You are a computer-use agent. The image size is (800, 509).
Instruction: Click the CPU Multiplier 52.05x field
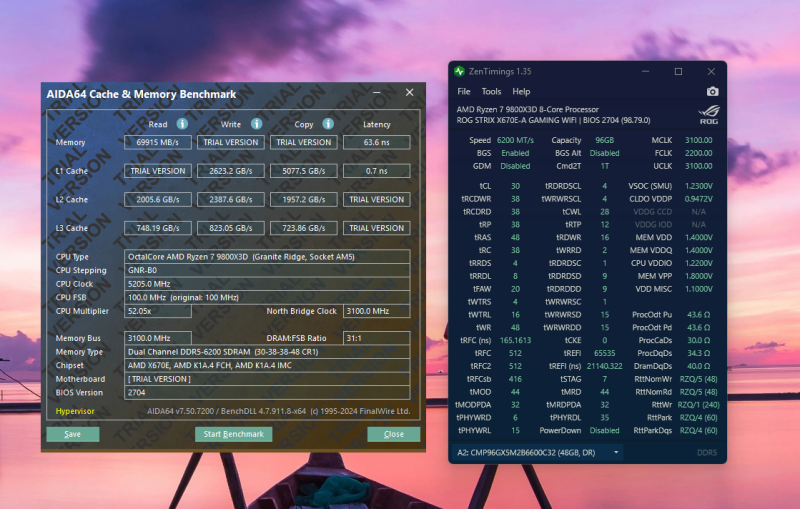click(158, 311)
